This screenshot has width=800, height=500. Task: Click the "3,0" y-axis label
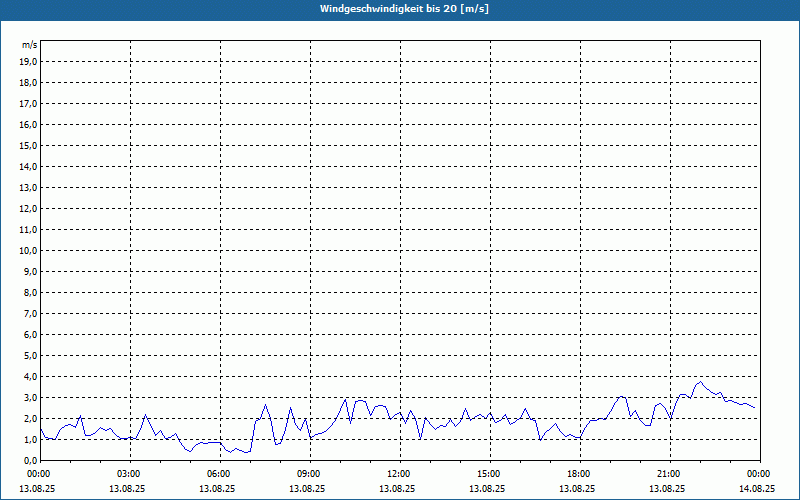30,397
